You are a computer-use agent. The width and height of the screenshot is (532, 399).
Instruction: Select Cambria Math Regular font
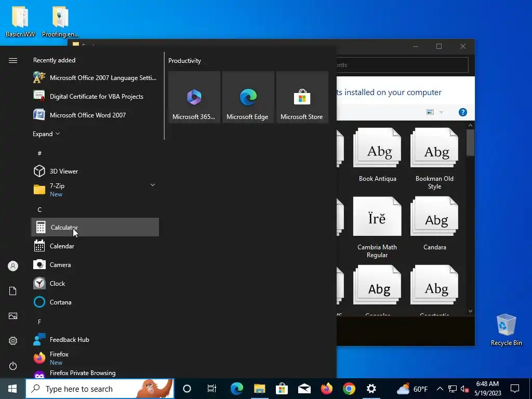point(377,228)
